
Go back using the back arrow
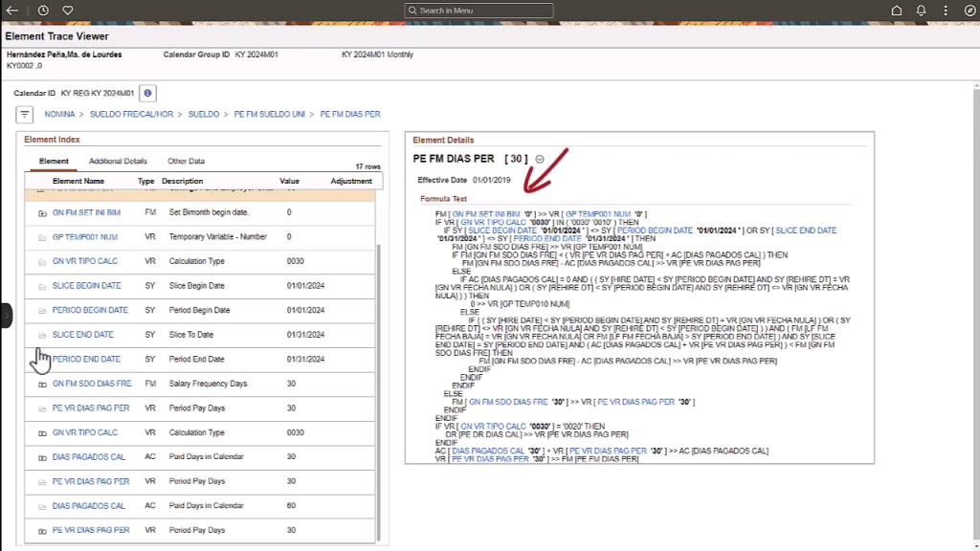(12, 11)
